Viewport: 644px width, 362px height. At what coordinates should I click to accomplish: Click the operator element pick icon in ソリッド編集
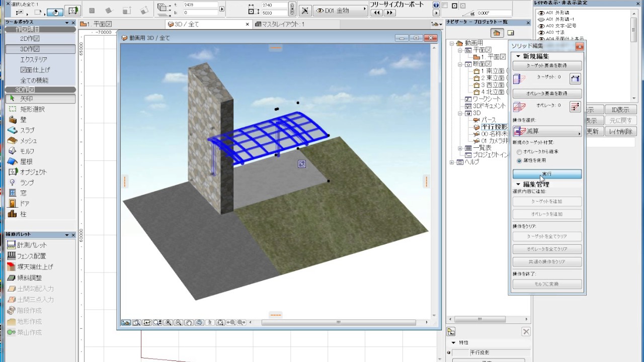[575, 107]
